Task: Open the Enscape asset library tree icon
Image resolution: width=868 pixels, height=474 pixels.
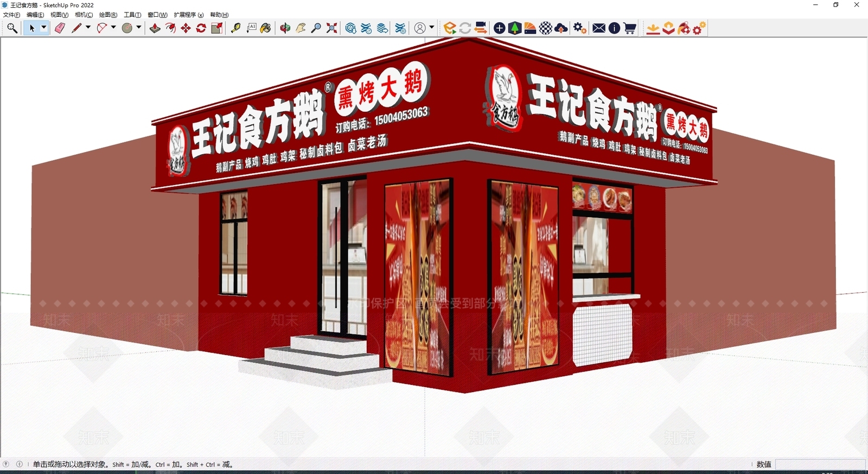Action: tap(515, 28)
